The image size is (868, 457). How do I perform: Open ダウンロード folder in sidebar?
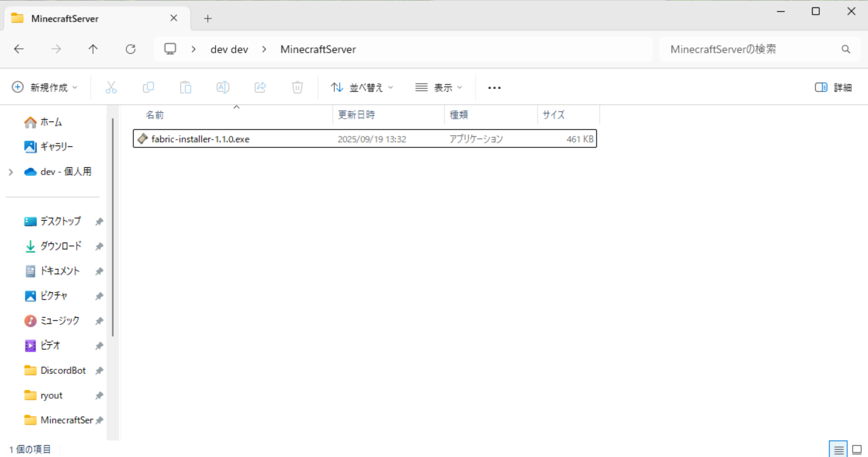click(x=61, y=246)
